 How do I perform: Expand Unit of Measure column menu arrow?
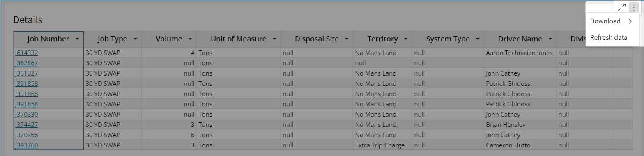(274, 39)
